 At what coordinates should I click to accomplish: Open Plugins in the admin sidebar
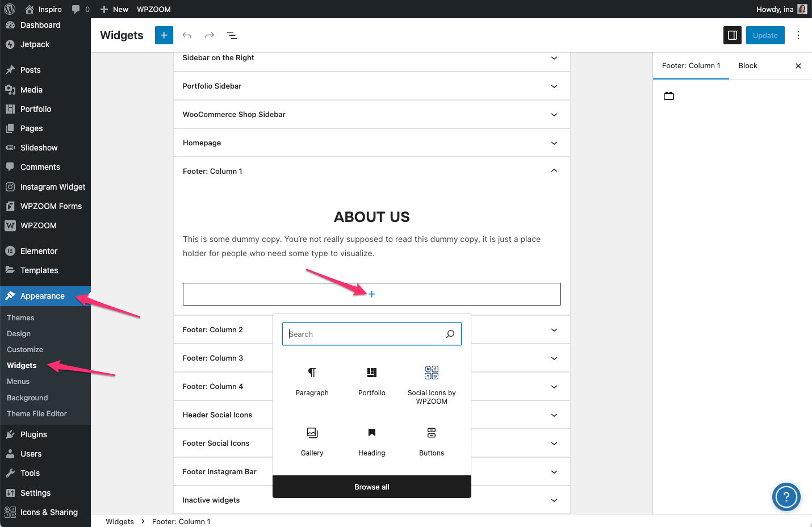tap(34, 434)
